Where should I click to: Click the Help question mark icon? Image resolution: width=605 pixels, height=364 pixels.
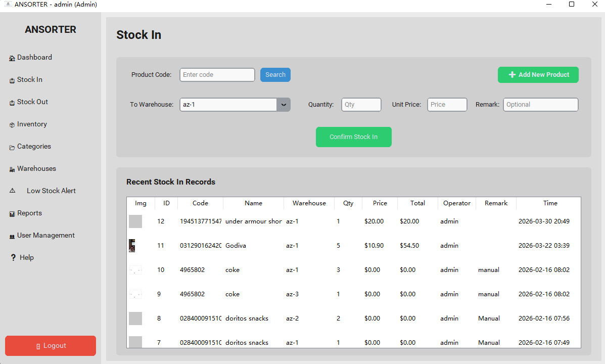coord(13,257)
